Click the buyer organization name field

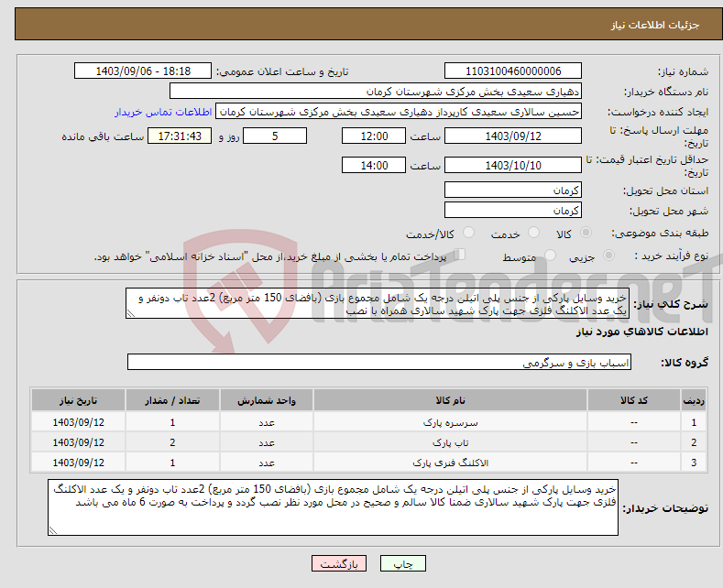(376, 92)
